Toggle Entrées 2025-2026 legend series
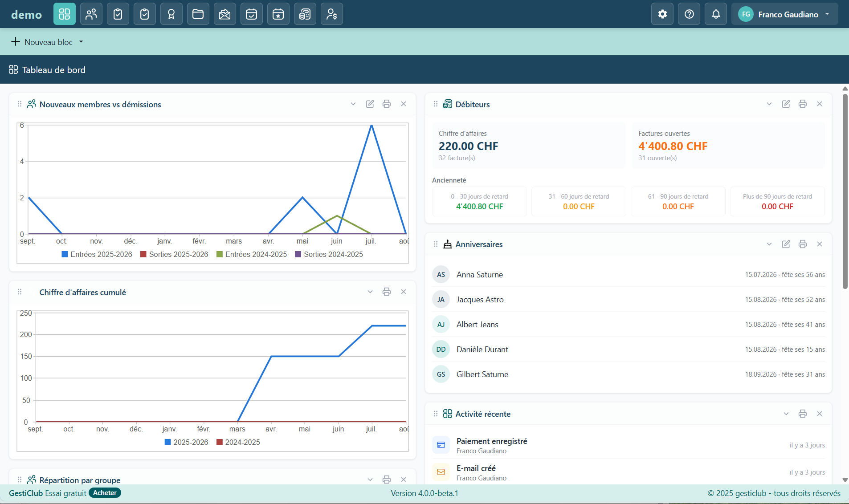 coord(97,254)
